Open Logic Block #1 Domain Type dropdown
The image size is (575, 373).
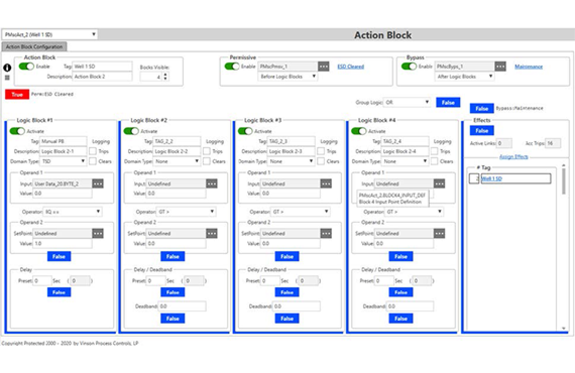tap(63, 161)
